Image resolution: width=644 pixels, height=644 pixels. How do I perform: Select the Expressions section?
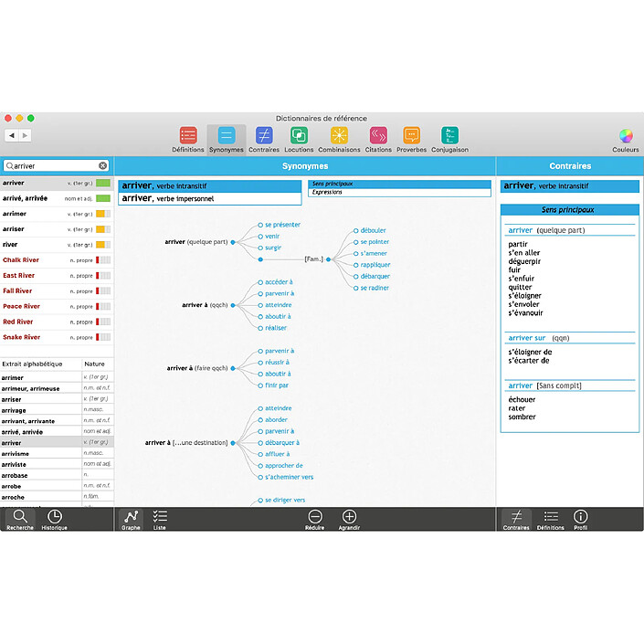pos(399,193)
